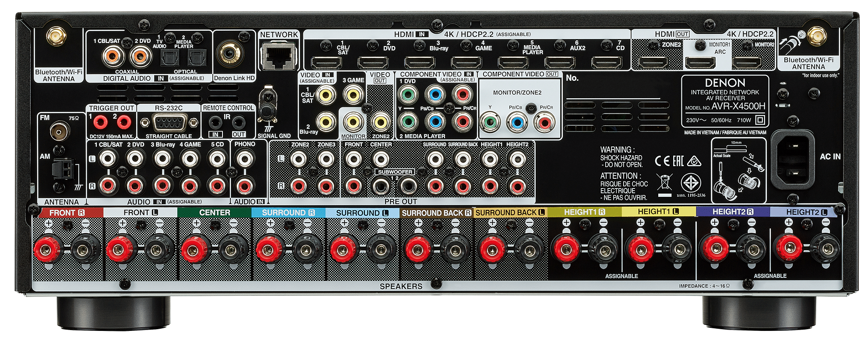Select HDMI input 5 MEDIA PLAYER port
The height and width of the screenshot is (341, 868).
[x=513, y=63]
